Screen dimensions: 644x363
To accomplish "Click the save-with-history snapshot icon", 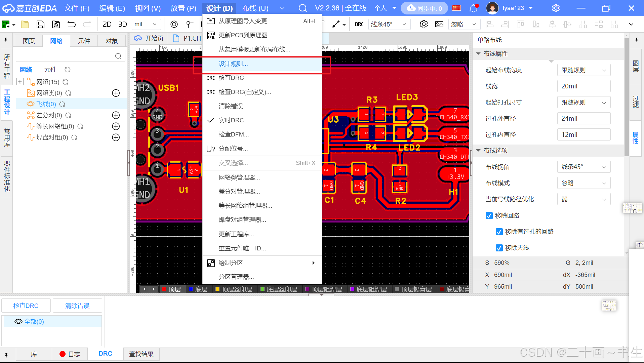I will tap(56, 25).
